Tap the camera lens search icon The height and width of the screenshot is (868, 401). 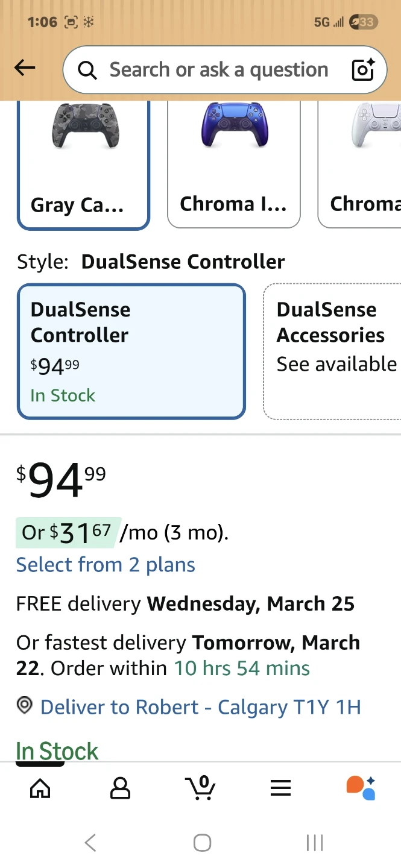[x=362, y=70]
